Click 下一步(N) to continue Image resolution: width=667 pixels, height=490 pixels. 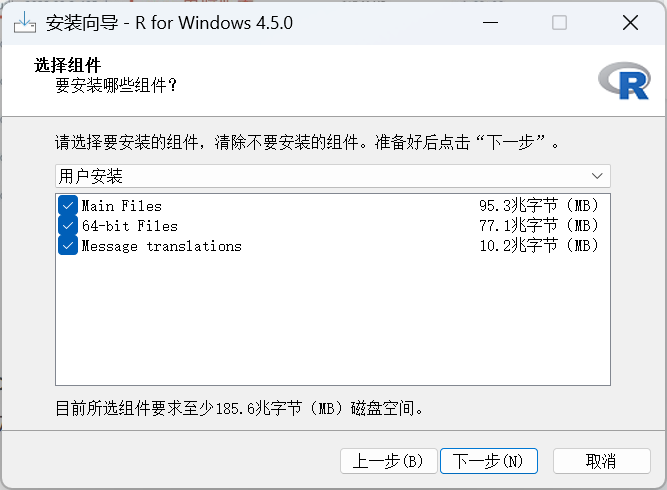(x=489, y=461)
